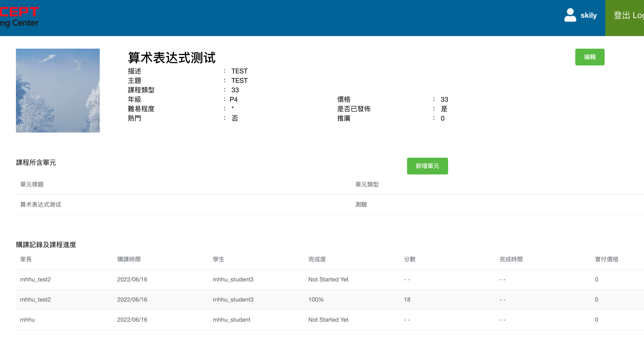Click the 分數 column header
Image resolution: width=644 pixels, height=359 pixels.
pyautogui.click(x=410, y=259)
